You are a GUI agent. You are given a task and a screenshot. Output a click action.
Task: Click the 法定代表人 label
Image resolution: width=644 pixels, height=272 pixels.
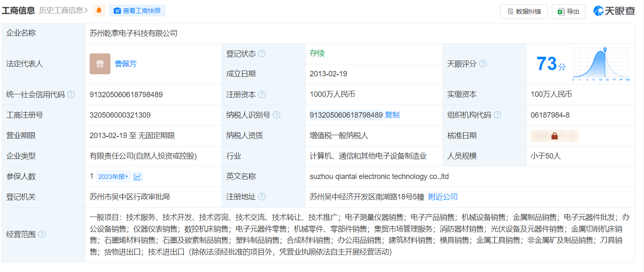(25, 64)
